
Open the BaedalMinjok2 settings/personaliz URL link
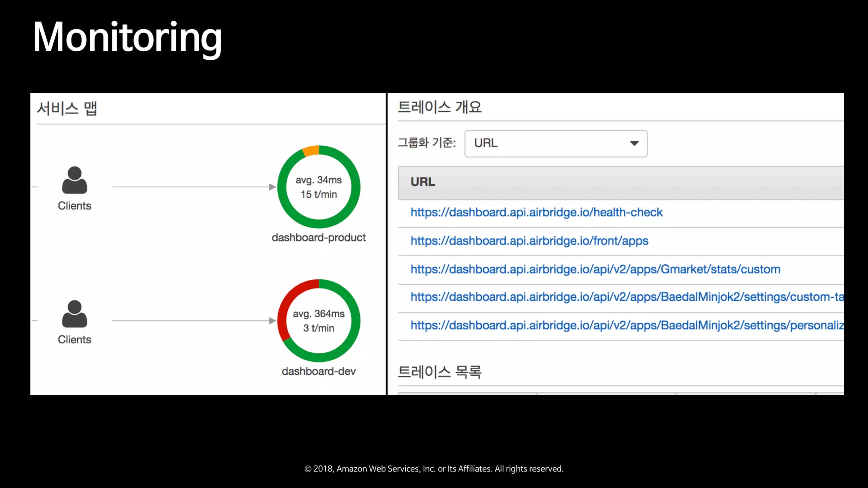[x=627, y=325]
